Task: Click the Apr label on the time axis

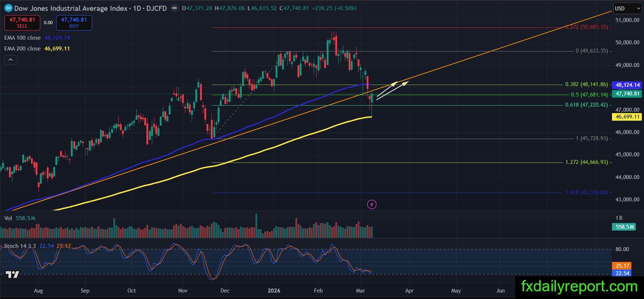Action: tap(409, 291)
